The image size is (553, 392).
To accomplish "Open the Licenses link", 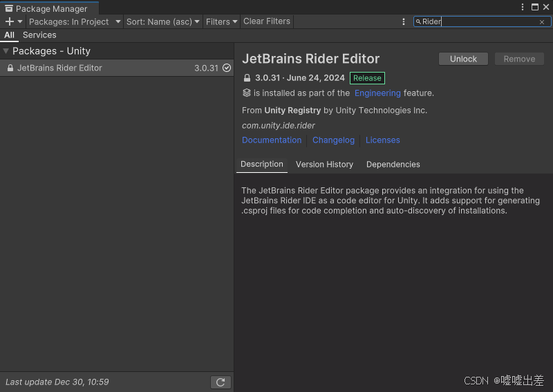I will [383, 140].
